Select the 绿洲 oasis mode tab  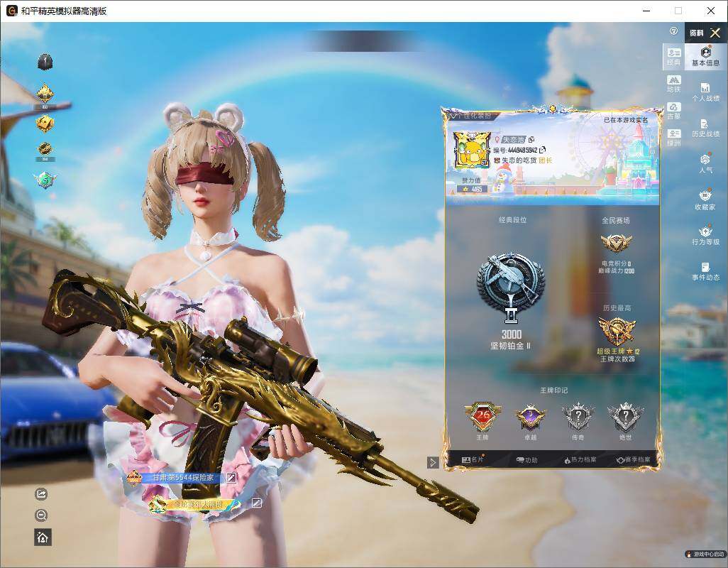[673, 138]
